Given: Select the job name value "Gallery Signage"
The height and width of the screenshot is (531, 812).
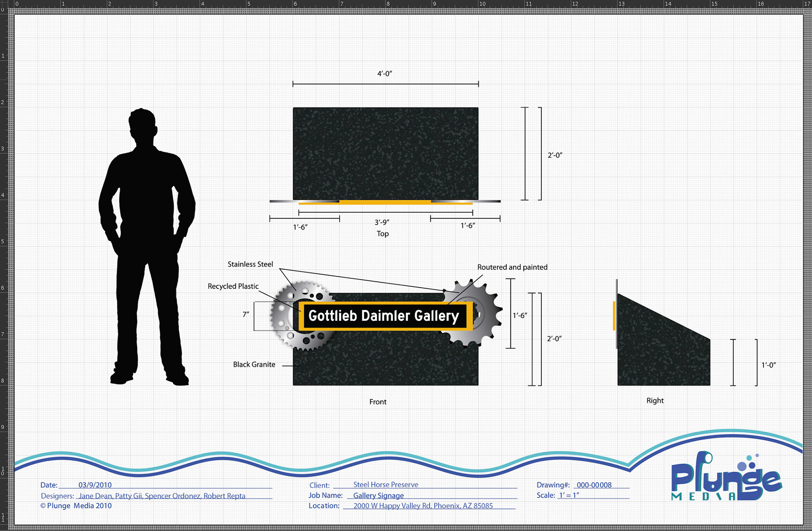Looking at the screenshot, I should pyautogui.click(x=379, y=495).
